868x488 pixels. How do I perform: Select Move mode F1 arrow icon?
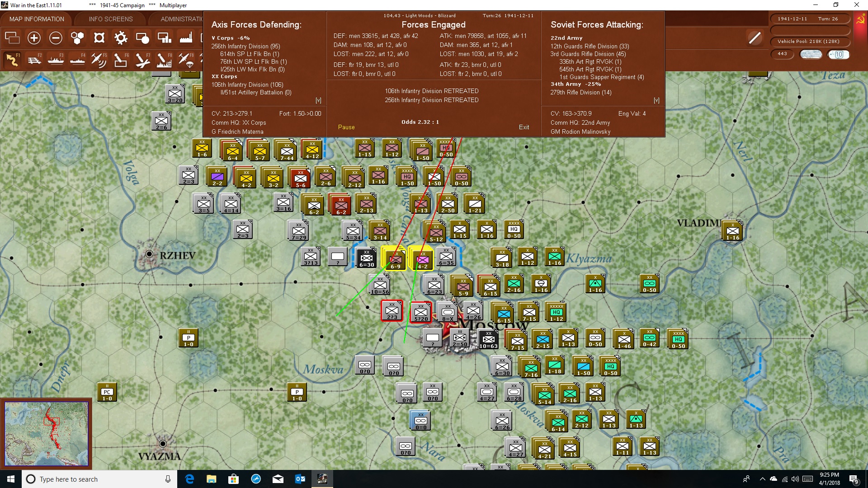click(x=12, y=60)
